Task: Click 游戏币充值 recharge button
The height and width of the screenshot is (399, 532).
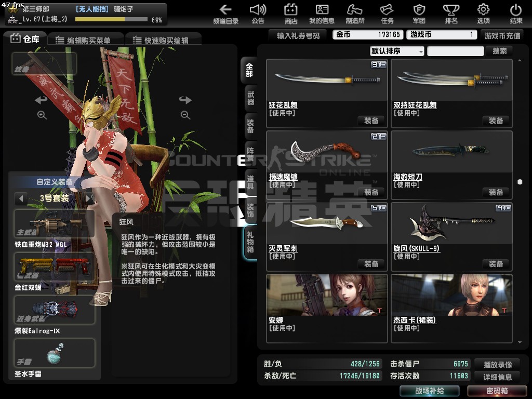Action: tap(502, 35)
